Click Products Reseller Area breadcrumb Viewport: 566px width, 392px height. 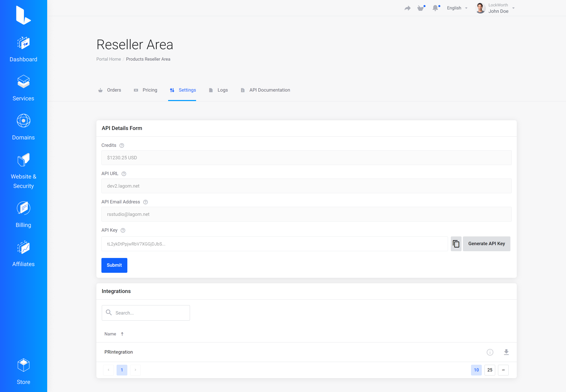pyautogui.click(x=148, y=59)
